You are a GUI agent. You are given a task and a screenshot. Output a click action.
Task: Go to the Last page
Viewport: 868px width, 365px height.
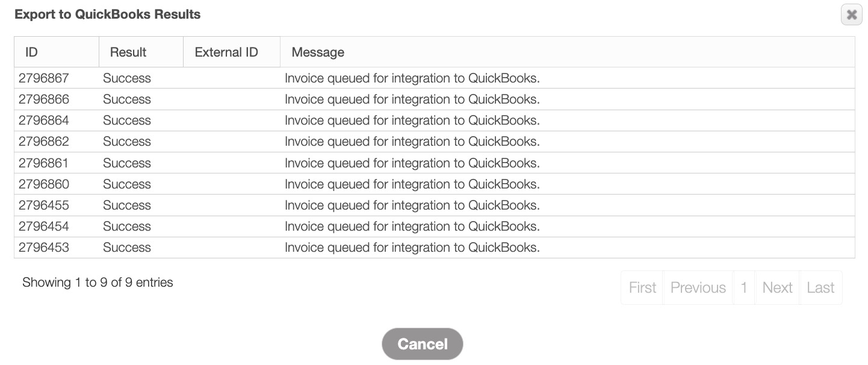click(x=820, y=288)
